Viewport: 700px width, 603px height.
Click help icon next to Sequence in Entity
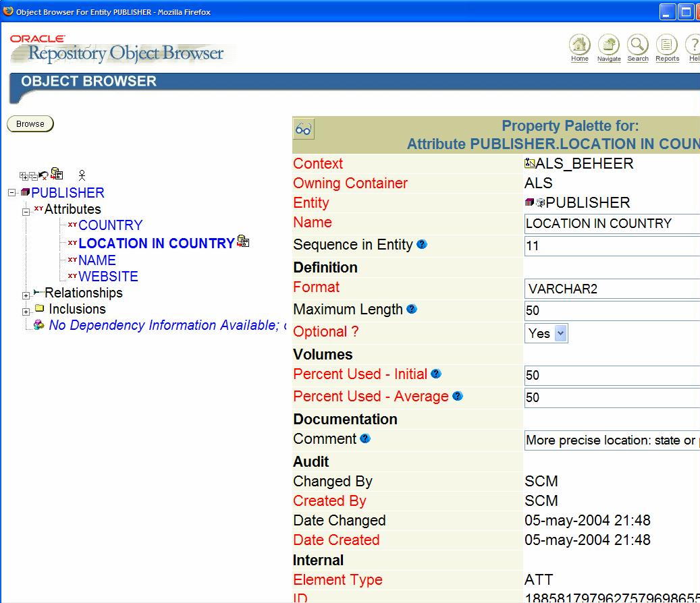pos(422,244)
